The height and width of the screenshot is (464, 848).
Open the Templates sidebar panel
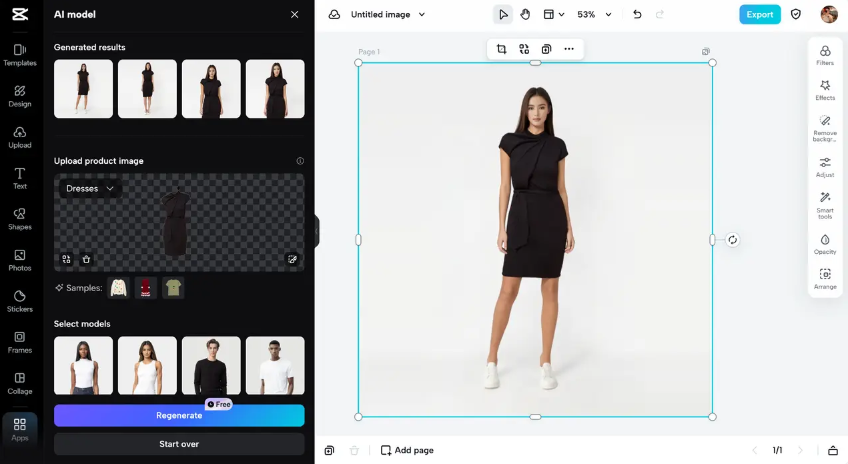coord(20,55)
